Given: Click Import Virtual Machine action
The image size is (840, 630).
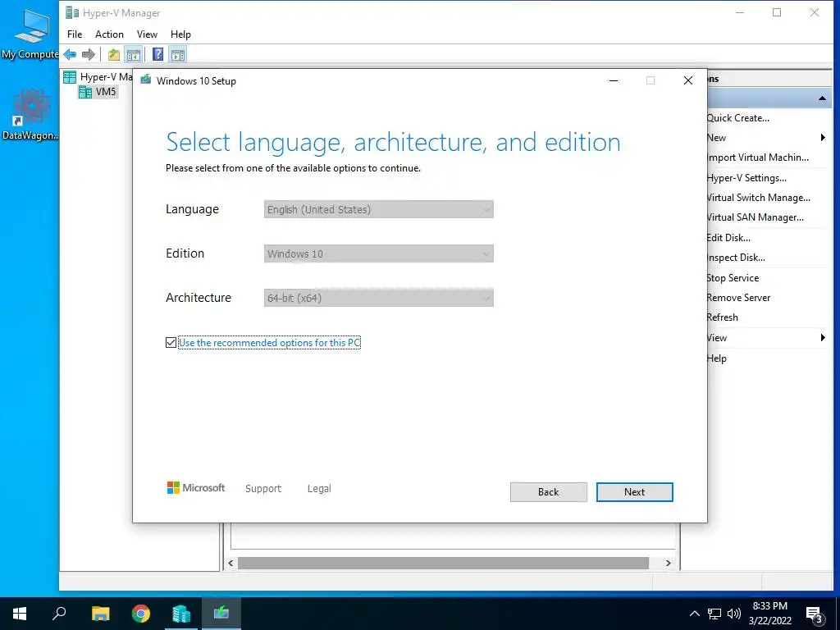Looking at the screenshot, I should tap(758, 157).
